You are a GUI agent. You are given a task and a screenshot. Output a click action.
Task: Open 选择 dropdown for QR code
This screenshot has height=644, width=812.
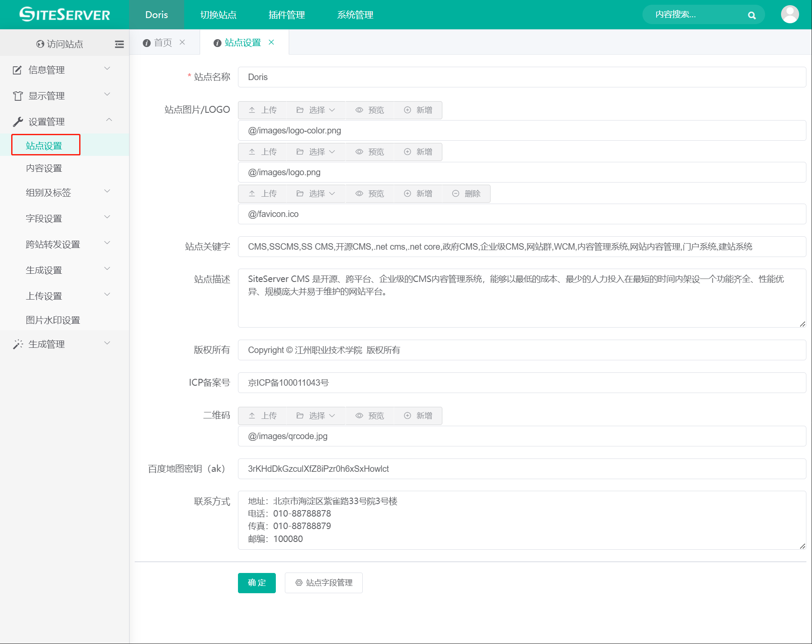coord(315,416)
